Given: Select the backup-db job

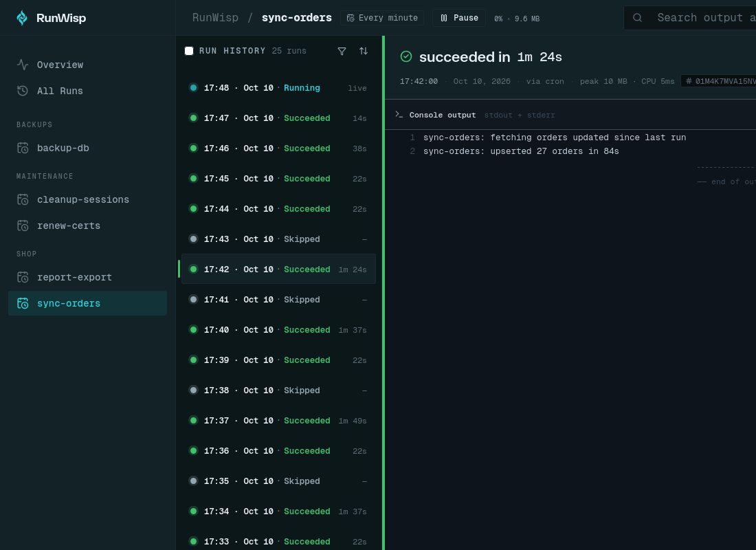Looking at the screenshot, I should (88, 148).
